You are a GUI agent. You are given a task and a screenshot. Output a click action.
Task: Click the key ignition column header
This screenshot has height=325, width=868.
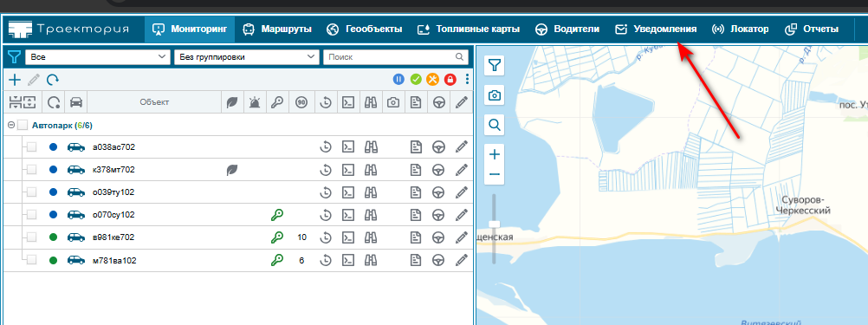(x=277, y=102)
